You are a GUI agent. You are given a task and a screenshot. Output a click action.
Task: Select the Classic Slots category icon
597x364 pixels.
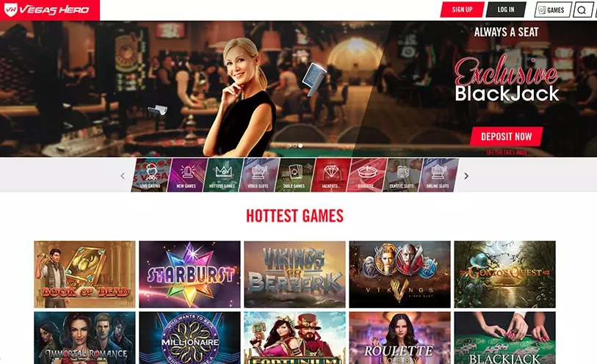coord(402,175)
